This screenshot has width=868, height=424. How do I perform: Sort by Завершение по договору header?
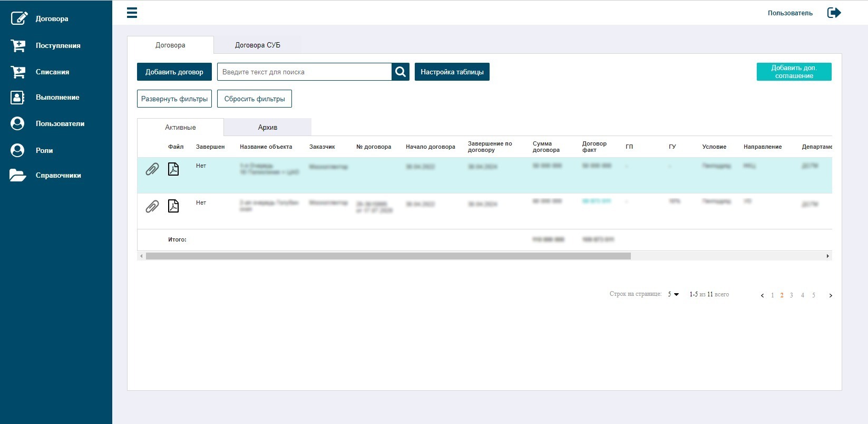tap(490, 147)
